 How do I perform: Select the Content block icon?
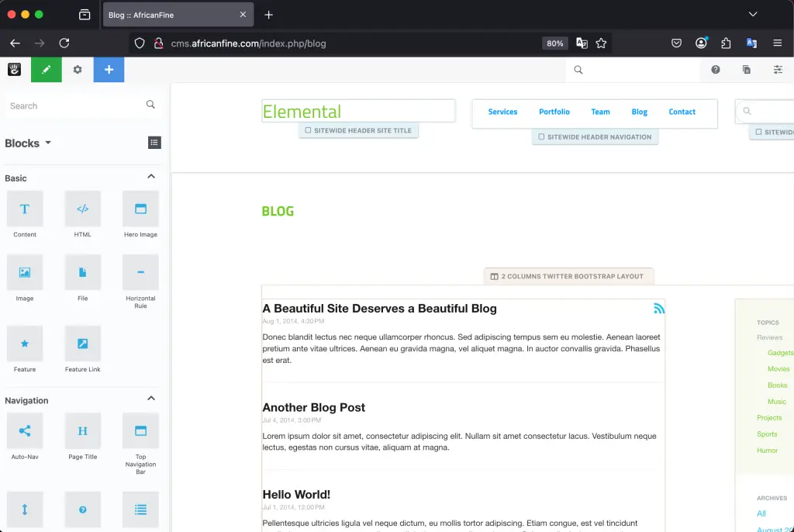tap(25, 209)
